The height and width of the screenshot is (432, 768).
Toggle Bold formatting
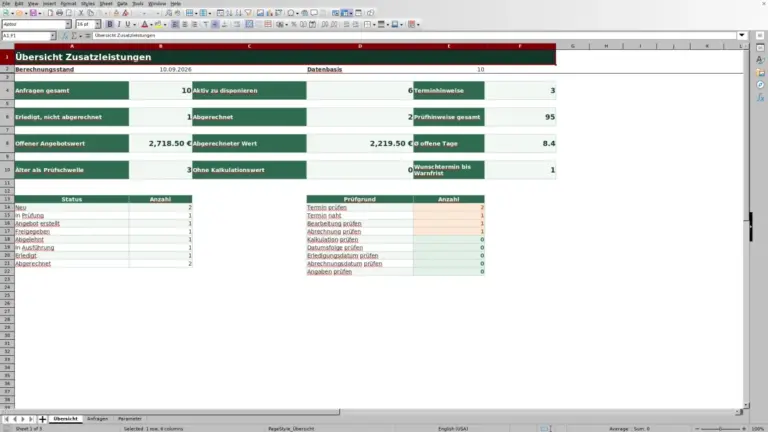click(110, 24)
